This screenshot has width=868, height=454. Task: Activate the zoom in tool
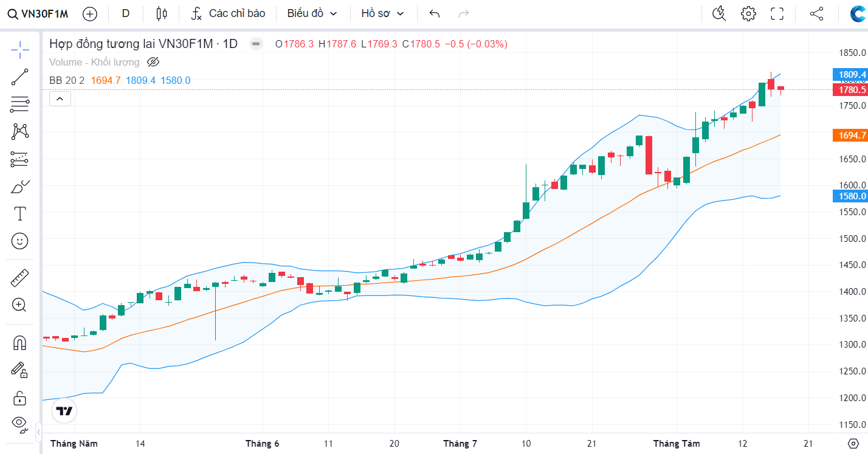(20, 305)
